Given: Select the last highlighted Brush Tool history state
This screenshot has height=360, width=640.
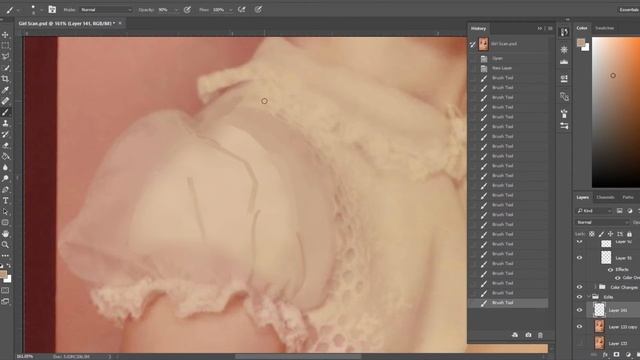Looking at the screenshot, I should [508, 303].
